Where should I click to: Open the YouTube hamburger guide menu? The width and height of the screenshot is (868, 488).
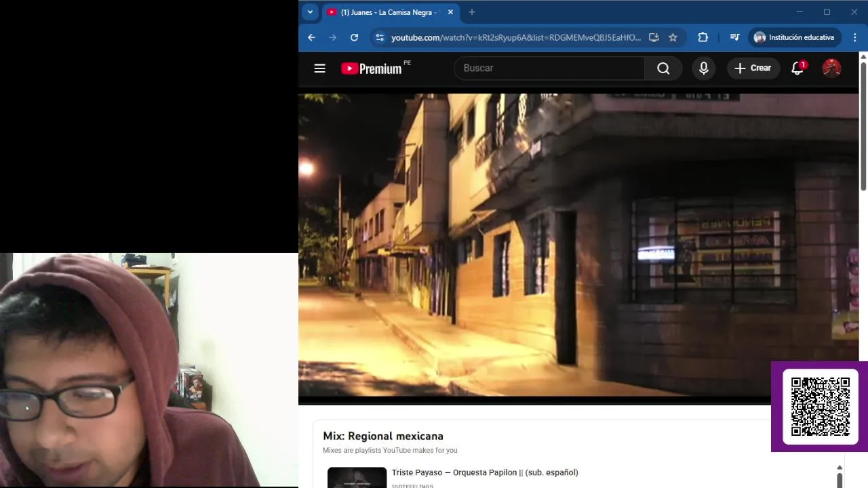(x=320, y=68)
